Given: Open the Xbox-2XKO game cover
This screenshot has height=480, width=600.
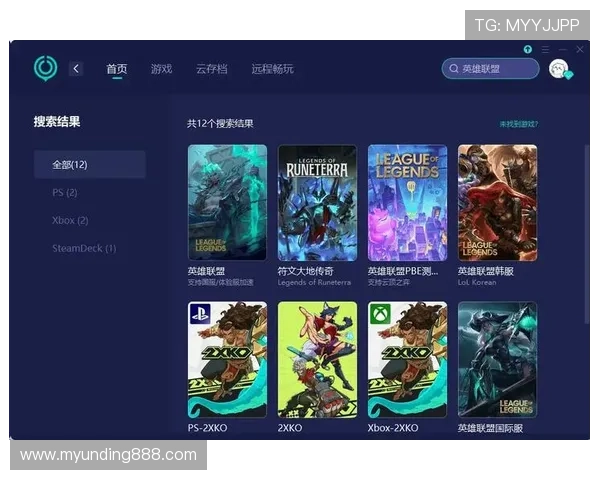Looking at the screenshot, I should (407, 359).
